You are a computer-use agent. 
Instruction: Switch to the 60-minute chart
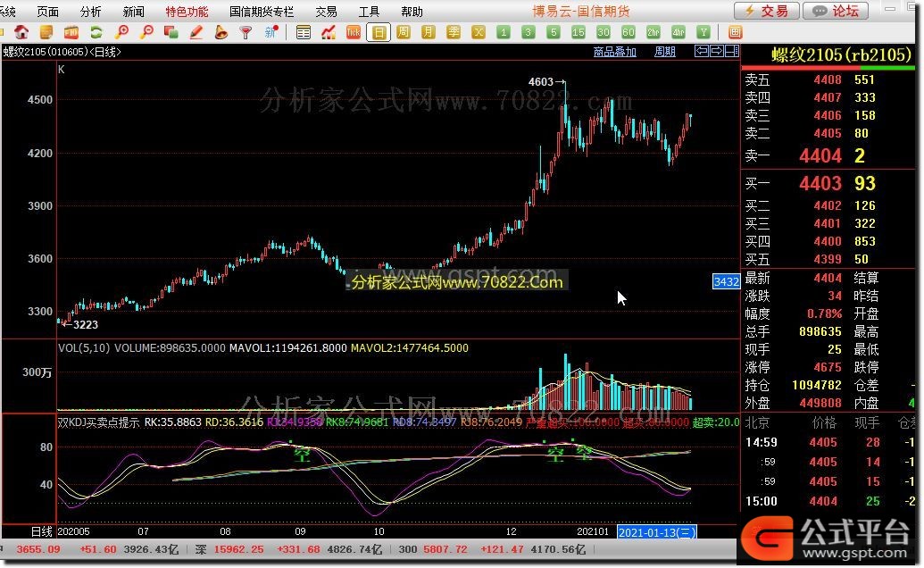[x=628, y=32]
